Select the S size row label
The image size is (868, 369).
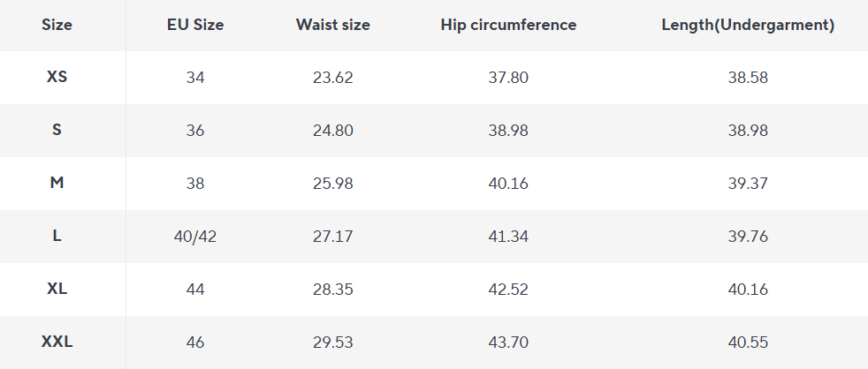(57, 130)
